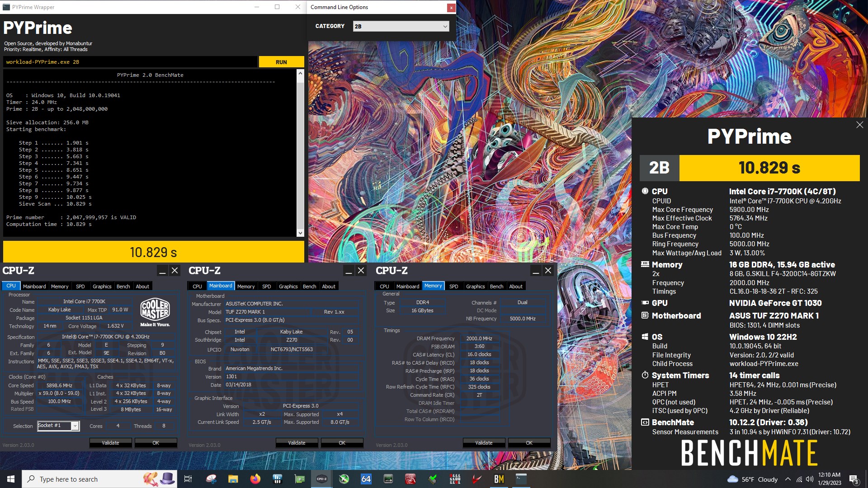Open the Windows Start menu
This screenshot has height=488, width=868.
point(11,479)
